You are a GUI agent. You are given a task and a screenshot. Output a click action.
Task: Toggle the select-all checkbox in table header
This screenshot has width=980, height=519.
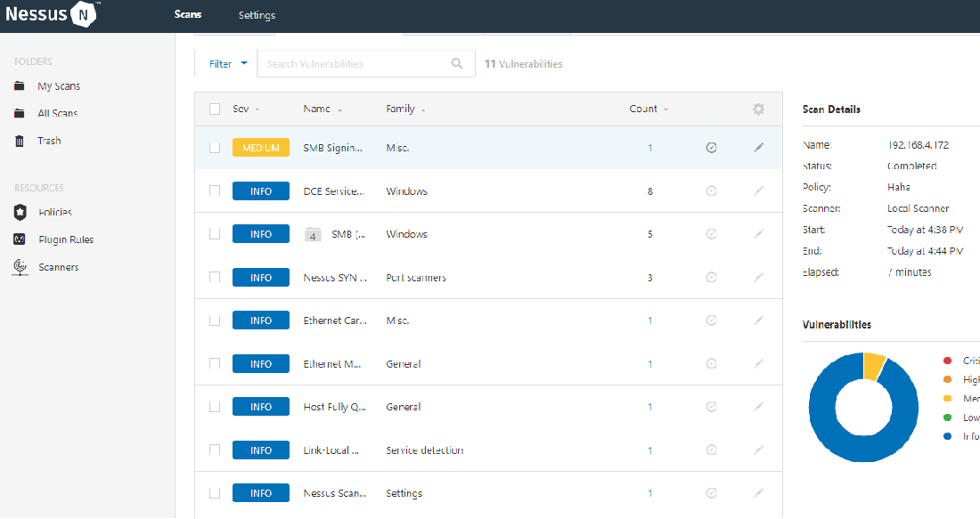tap(215, 109)
